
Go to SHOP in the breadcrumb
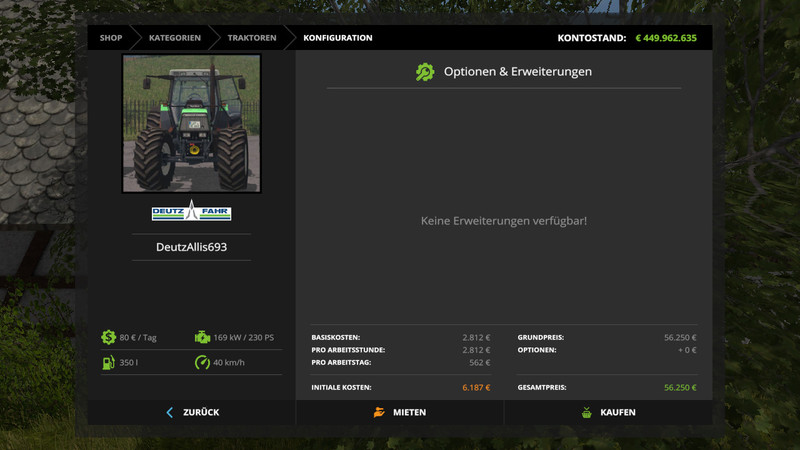110,38
